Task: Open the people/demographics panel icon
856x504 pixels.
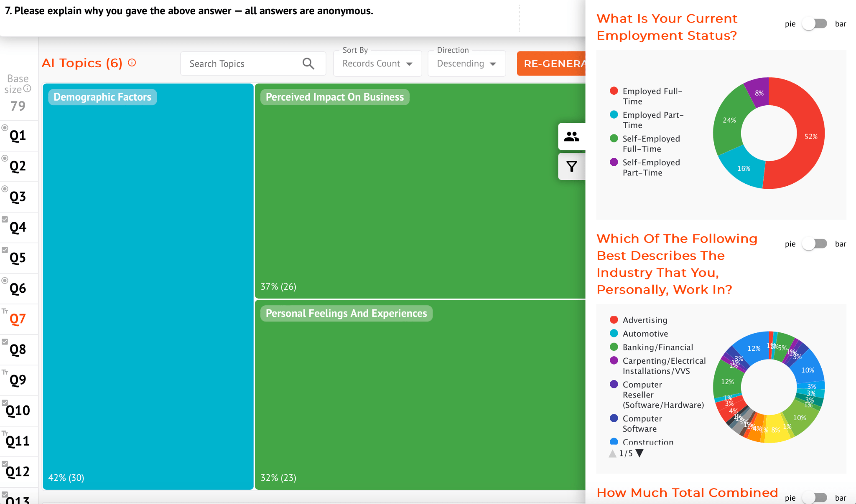Action: click(x=571, y=137)
